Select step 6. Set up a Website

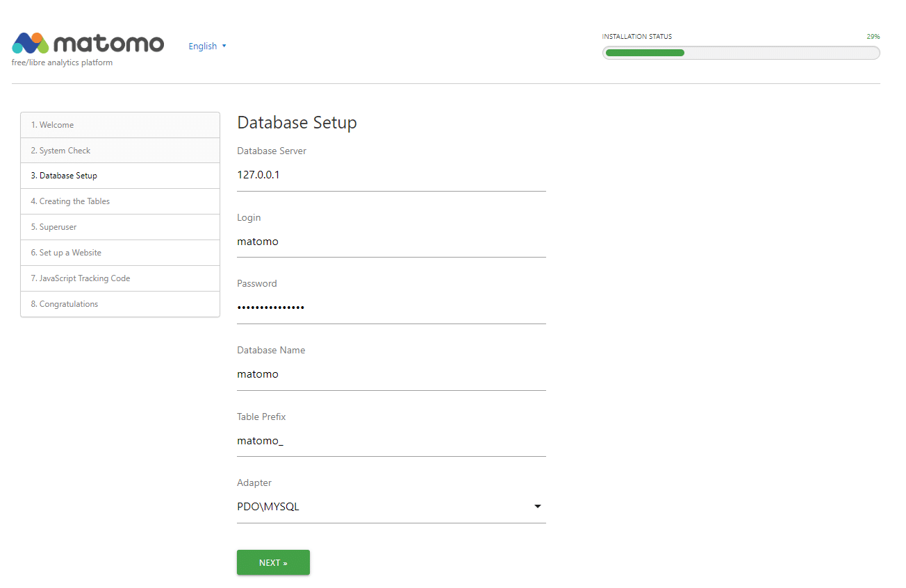(x=120, y=253)
